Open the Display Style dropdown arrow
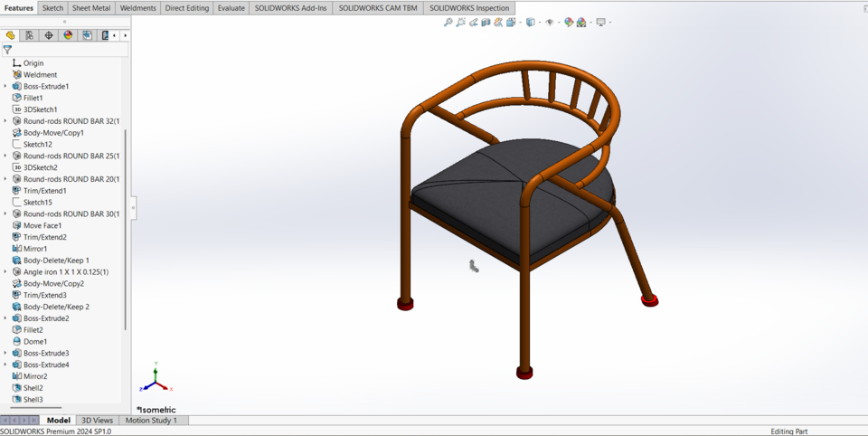 [x=539, y=23]
